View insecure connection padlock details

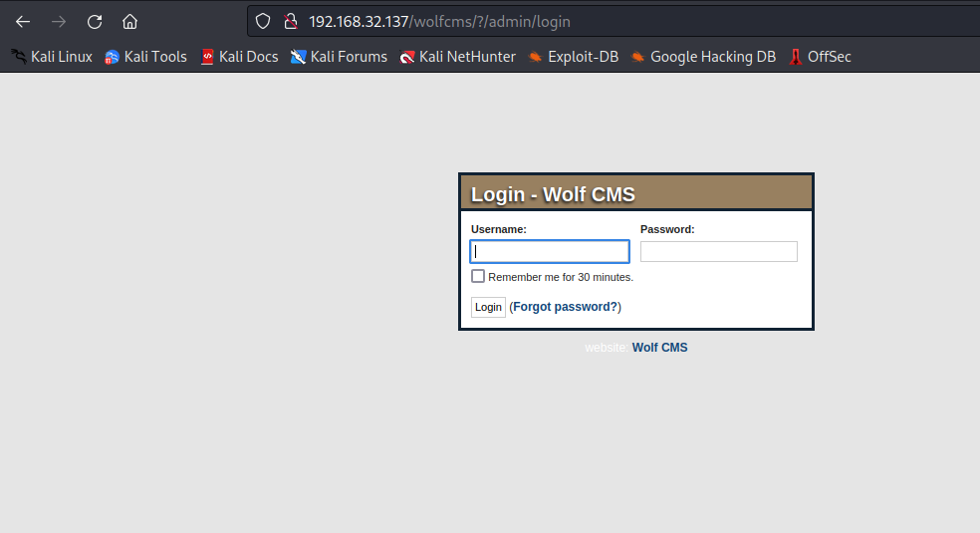(291, 21)
